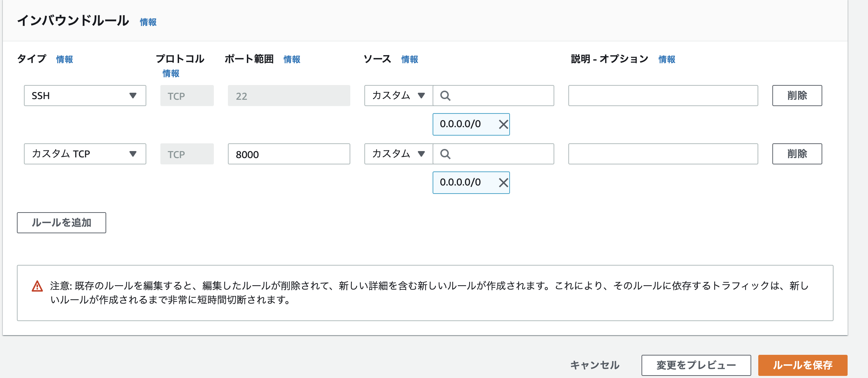
Task: Focus the port range field showing 8000
Action: [289, 154]
